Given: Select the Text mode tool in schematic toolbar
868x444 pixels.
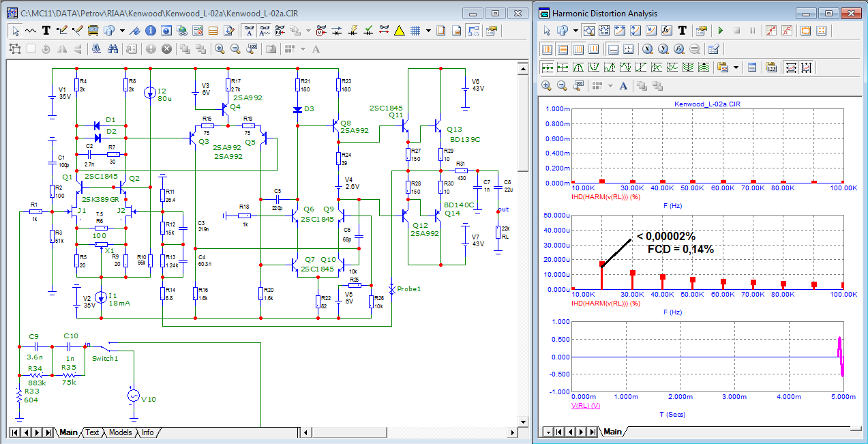Looking at the screenshot, I should (46, 31).
